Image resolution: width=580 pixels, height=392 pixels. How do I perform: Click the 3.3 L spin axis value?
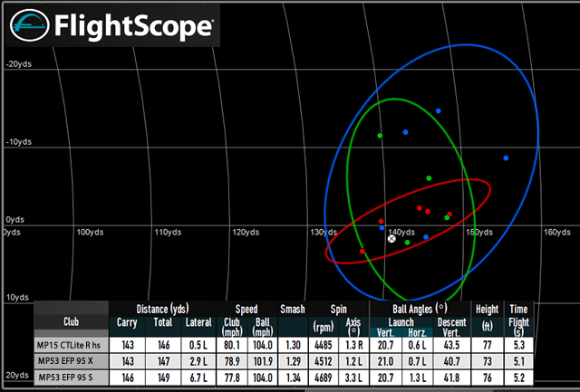pos(354,378)
